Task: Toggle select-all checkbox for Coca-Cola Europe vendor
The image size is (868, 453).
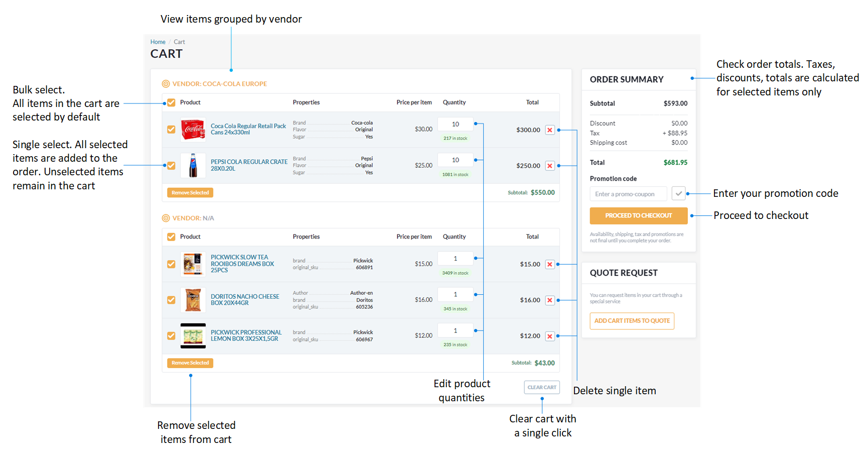Action: (171, 102)
